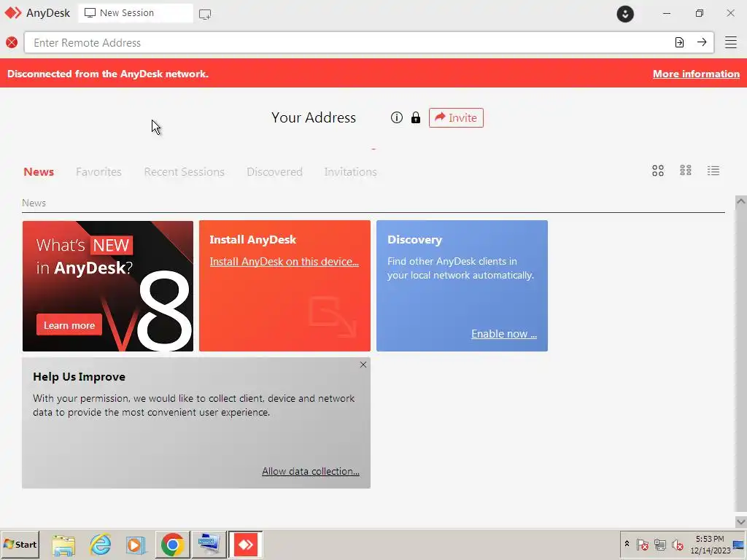Click Allow data collection link

coord(311,471)
